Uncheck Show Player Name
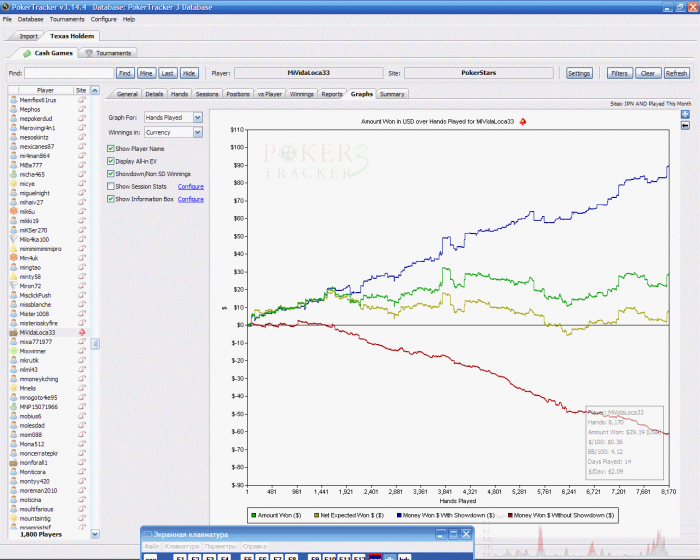This screenshot has height=560, width=700. (x=111, y=148)
